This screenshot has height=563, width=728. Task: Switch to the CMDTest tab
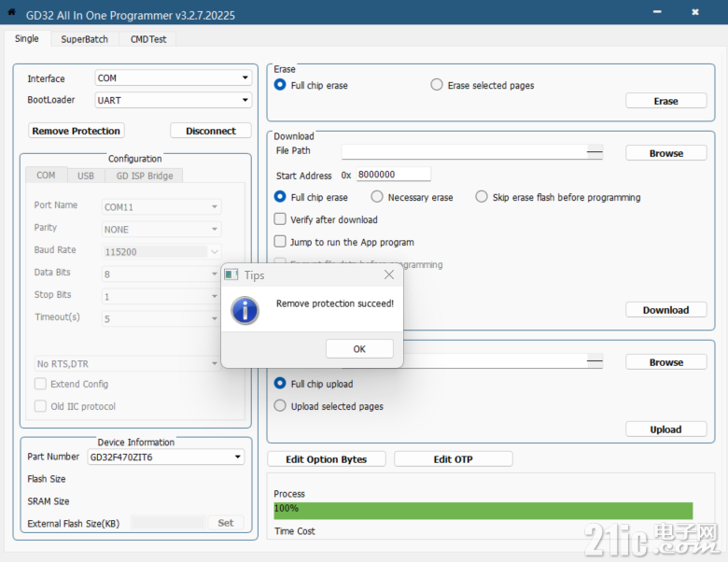(x=148, y=39)
